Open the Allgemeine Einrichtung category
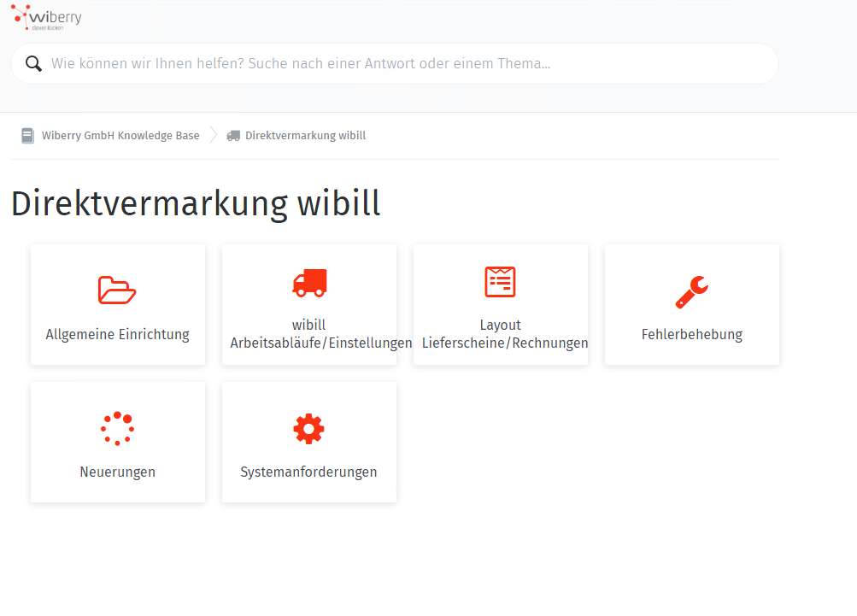 pos(118,304)
